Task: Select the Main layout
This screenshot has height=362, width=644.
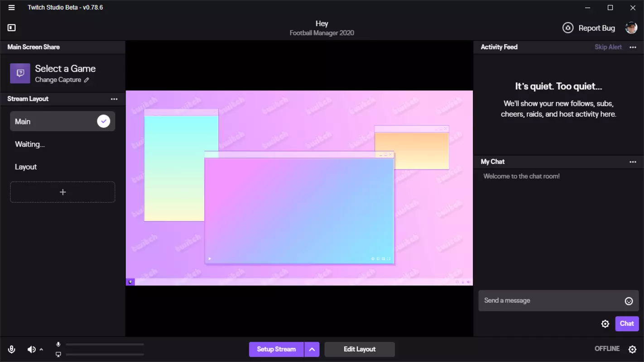Action: (62, 121)
